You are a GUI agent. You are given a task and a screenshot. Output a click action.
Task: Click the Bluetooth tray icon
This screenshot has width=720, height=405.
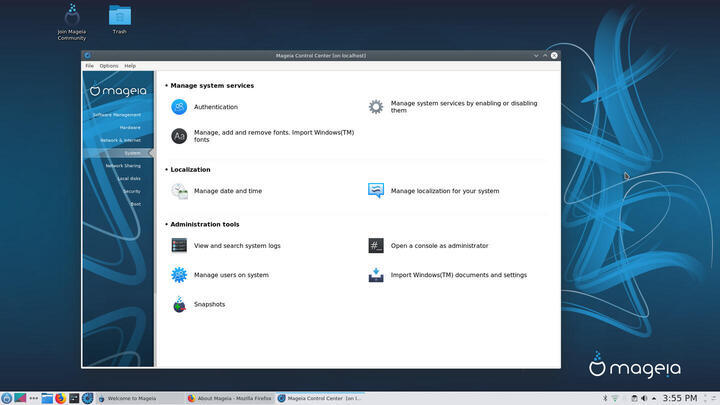605,398
